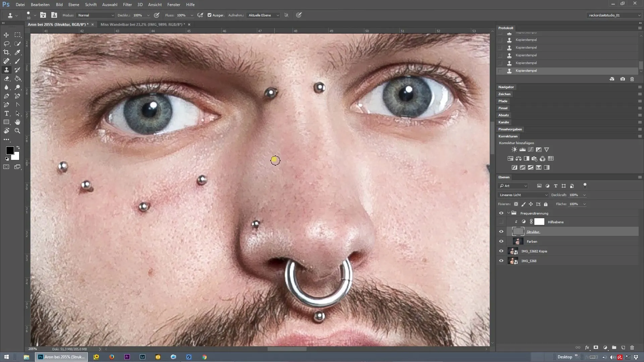Open the Fluss flow dropdown arrow
The width and height of the screenshot is (644, 362).
click(x=192, y=15)
